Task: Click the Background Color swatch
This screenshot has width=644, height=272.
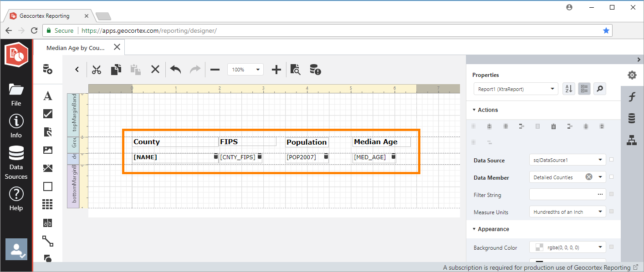Action: point(539,247)
